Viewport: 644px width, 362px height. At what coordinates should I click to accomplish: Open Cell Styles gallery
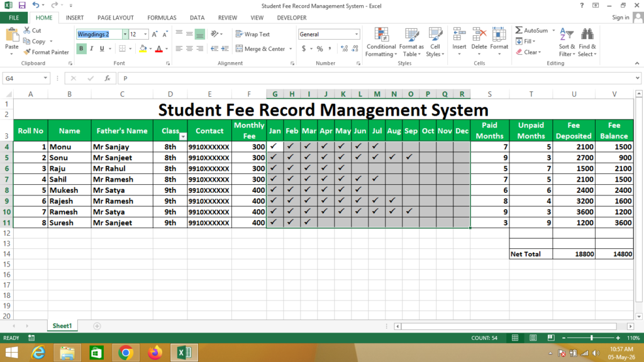[435, 42]
